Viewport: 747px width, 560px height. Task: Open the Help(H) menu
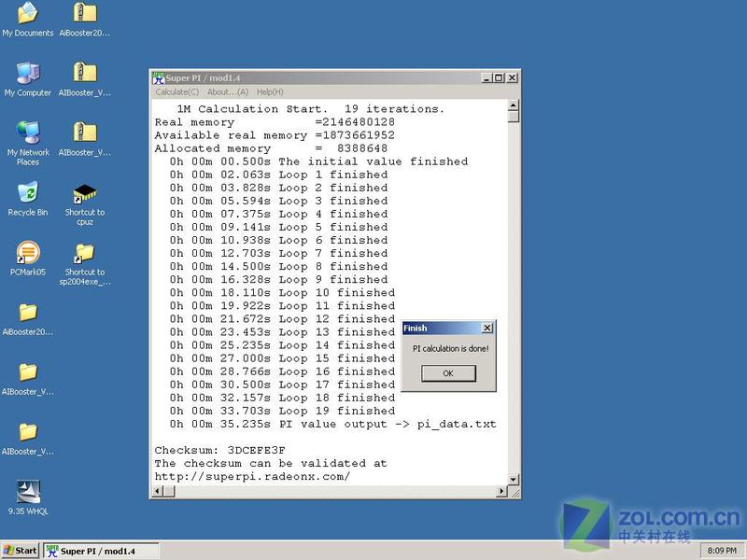click(x=270, y=91)
